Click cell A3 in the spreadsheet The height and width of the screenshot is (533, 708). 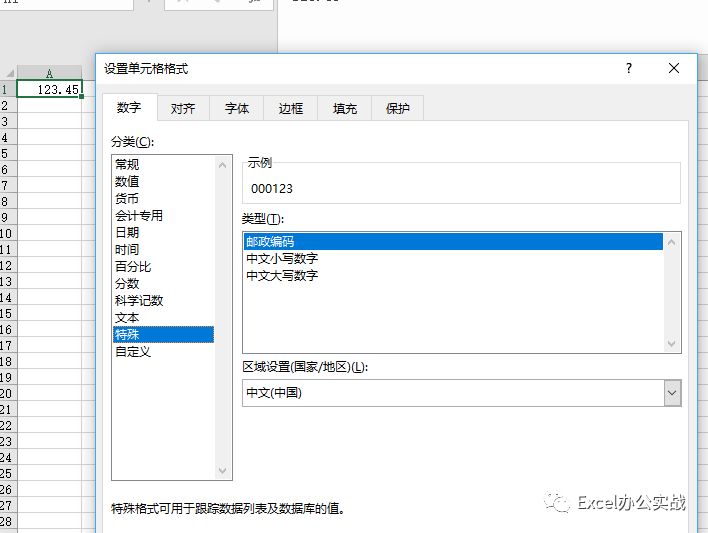(x=49, y=121)
